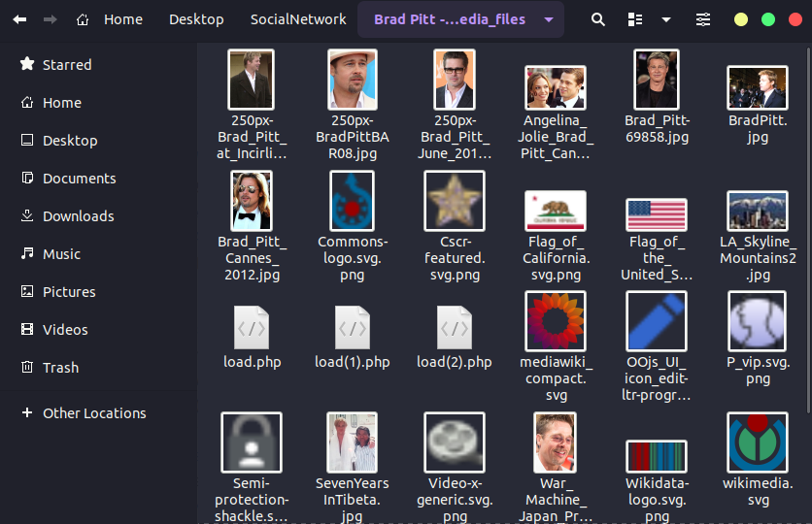812x524 pixels.
Task: Navigate to Home in path bar
Action: [x=122, y=19]
